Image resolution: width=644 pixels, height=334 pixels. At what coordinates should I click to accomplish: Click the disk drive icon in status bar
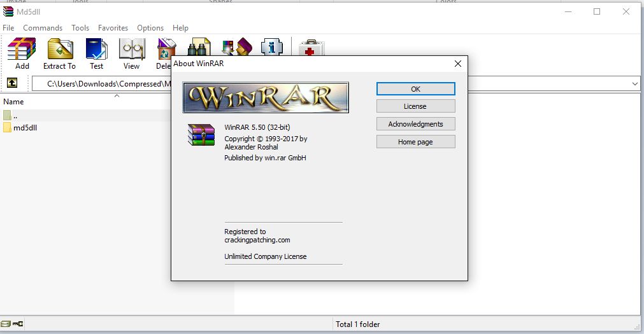[6, 324]
